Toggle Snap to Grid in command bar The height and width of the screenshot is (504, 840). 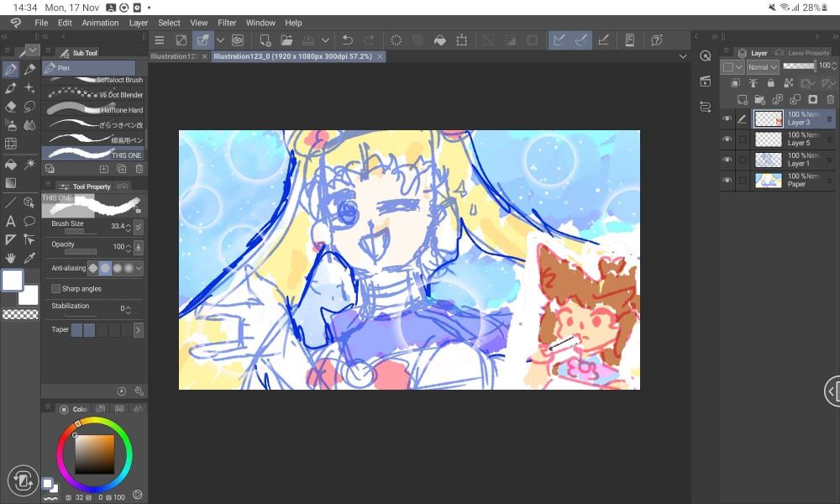(603, 40)
